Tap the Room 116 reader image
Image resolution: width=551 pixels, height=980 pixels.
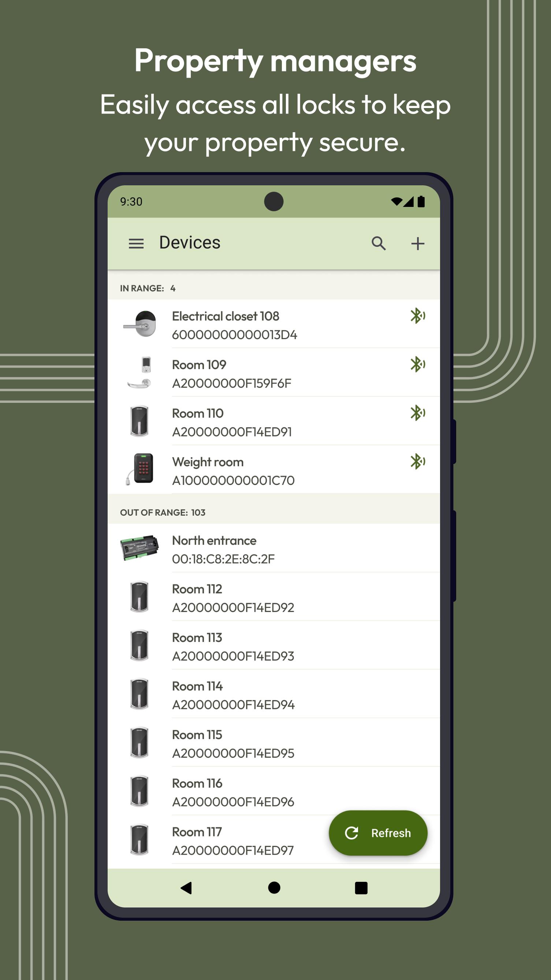[139, 792]
